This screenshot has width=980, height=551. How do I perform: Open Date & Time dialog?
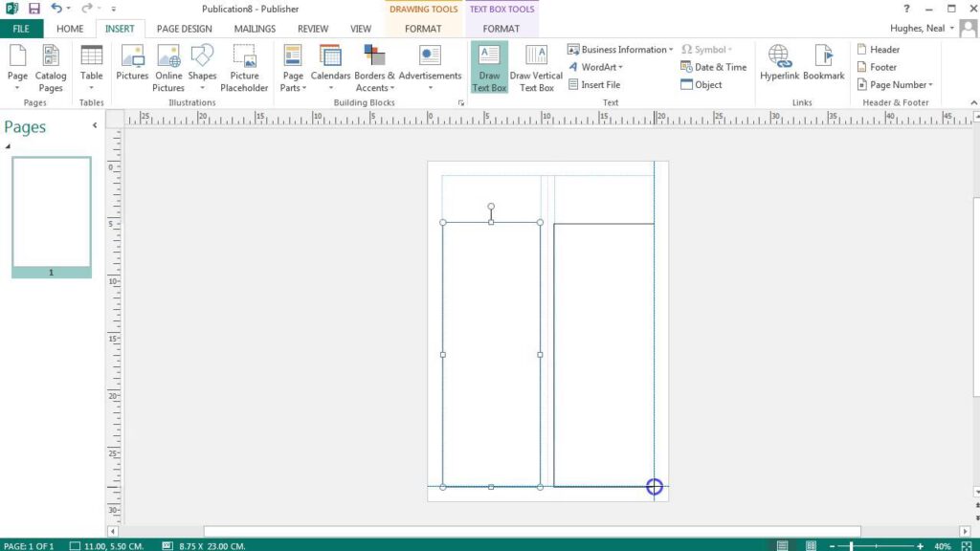(713, 67)
